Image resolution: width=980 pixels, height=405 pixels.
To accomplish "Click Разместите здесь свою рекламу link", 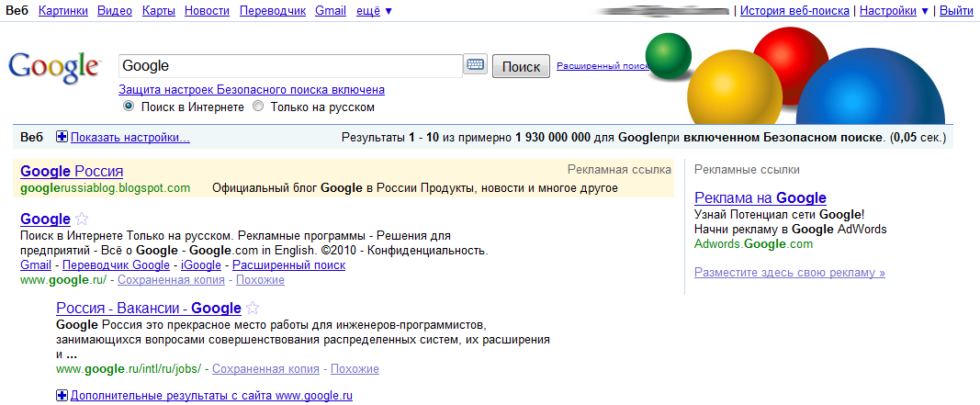I will 790,273.
